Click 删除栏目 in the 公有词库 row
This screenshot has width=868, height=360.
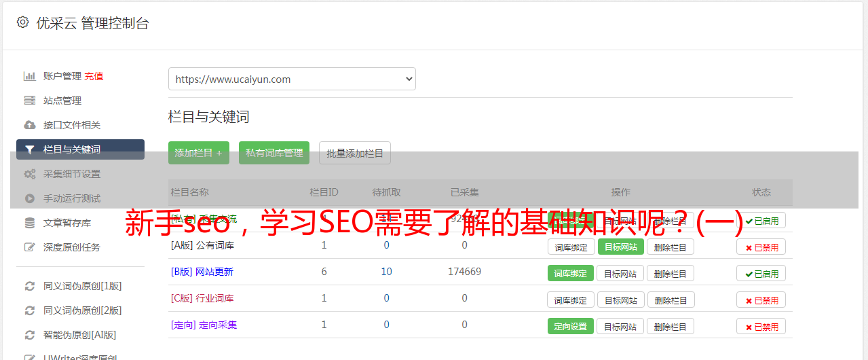670,247
